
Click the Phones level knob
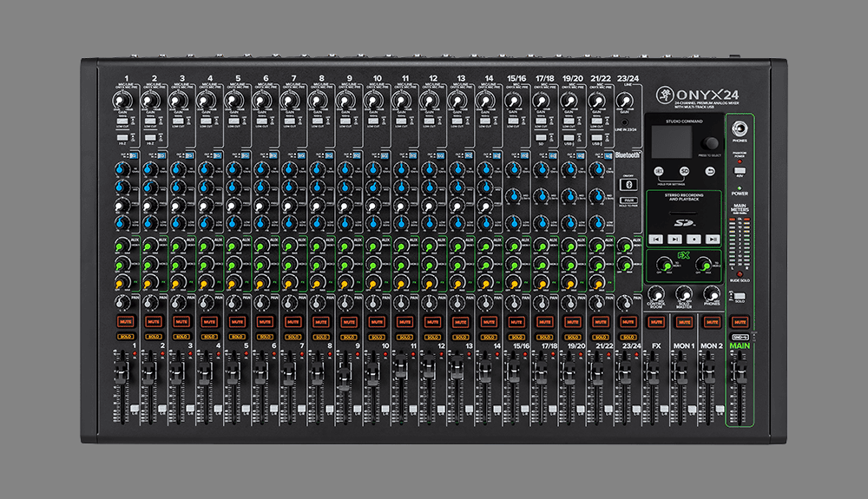coord(712,293)
